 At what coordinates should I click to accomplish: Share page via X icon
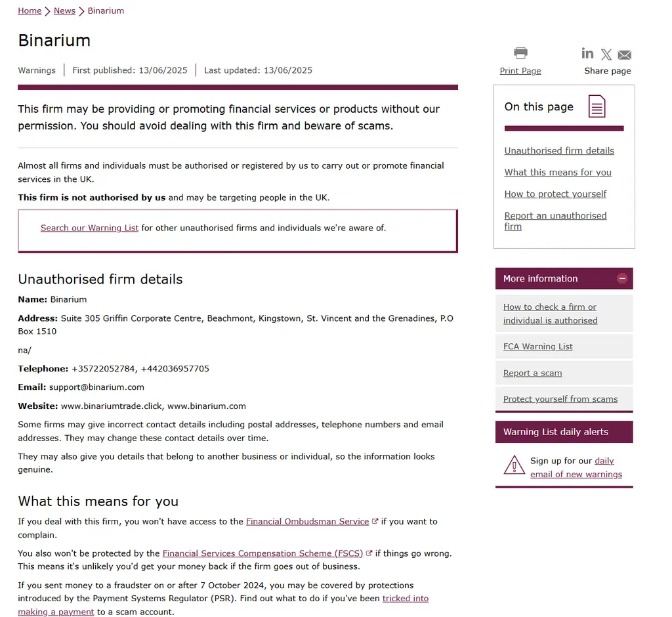point(606,54)
